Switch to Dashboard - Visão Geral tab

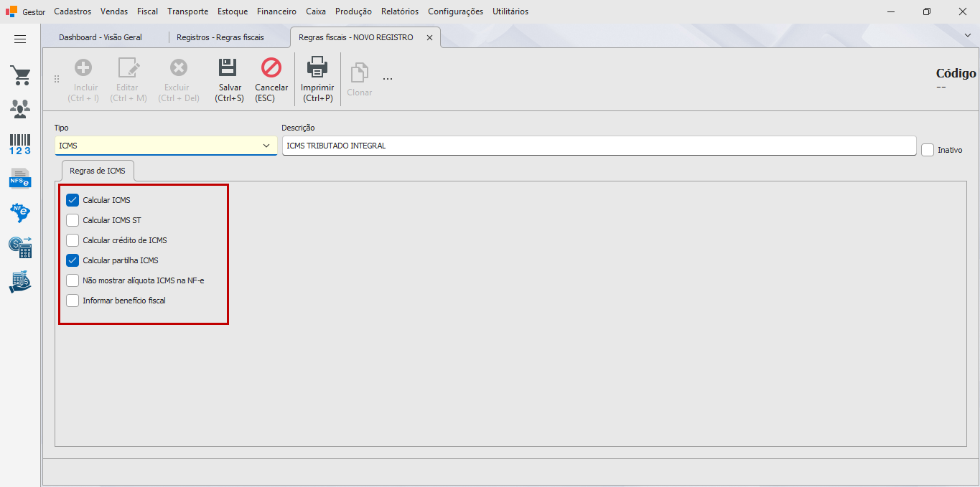(x=101, y=37)
